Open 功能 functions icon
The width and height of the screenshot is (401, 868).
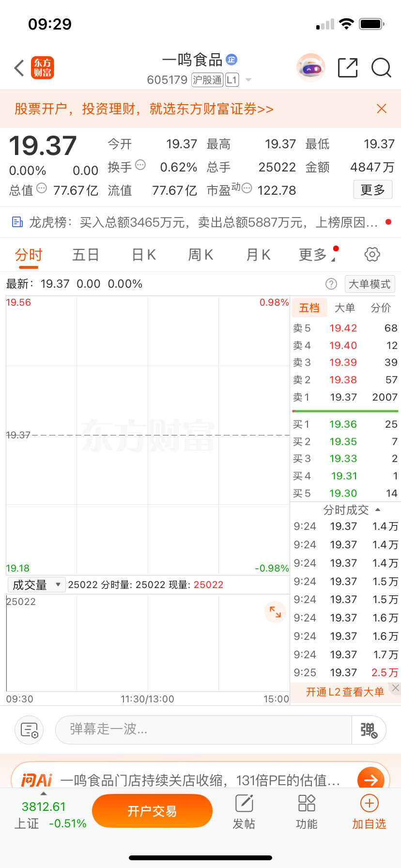307,812
